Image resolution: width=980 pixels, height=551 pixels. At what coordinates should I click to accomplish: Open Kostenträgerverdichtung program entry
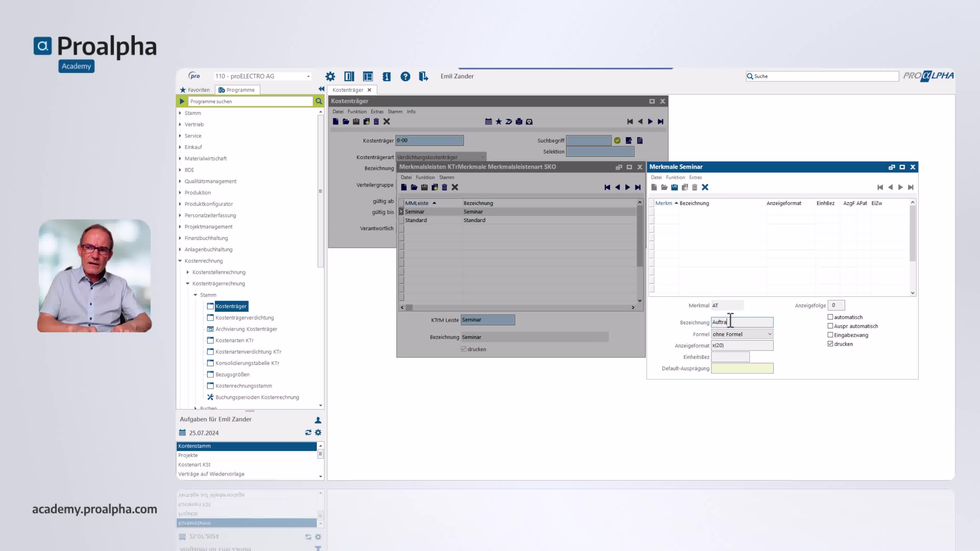pos(244,318)
